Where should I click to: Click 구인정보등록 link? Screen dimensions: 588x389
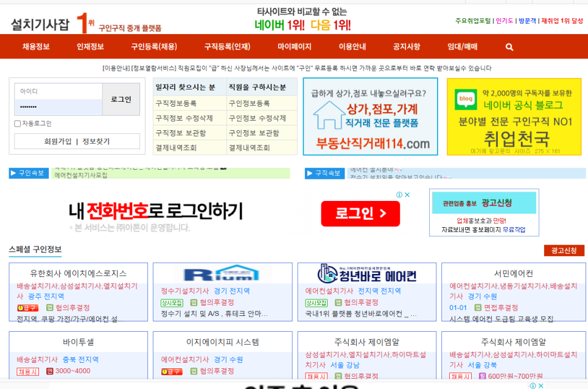click(249, 103)
